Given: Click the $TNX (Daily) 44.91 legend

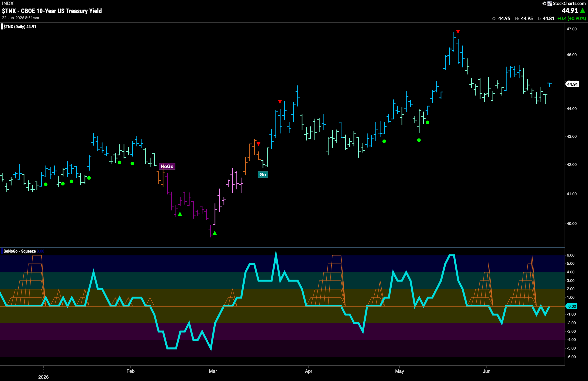Looking at the screenshot, I should 20,27.
